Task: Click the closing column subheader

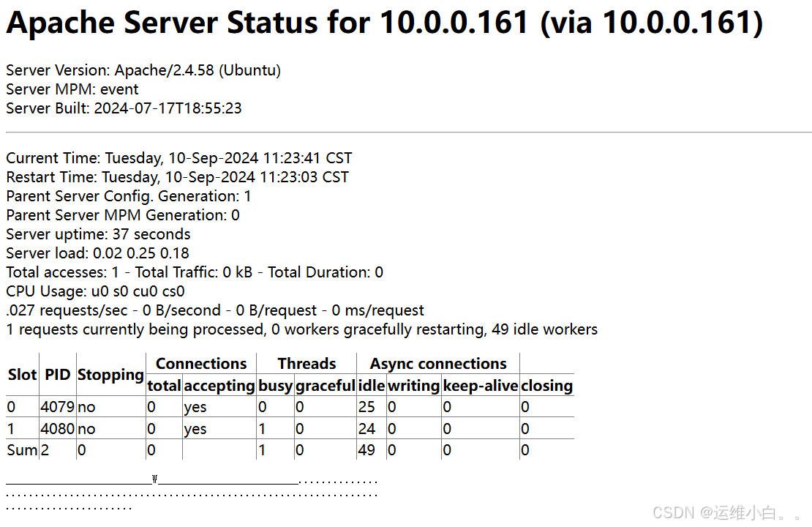Action: [547, 386]
